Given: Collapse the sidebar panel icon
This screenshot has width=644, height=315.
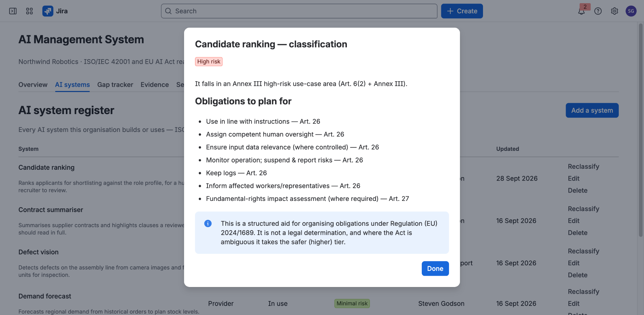Looking at the screenshot, I should coord(13,11).
